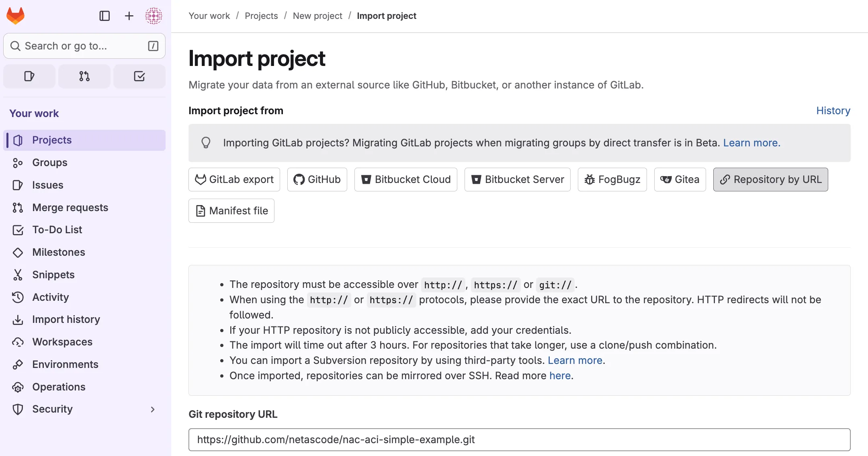The width and height of the screenshot is (868, 456).
Task: Click the Search or go to box
Action: pyautogui.click(x=84, y=46)
